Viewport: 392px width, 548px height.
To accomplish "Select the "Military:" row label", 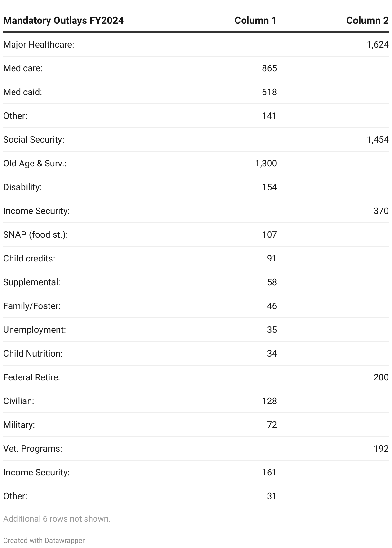I will pos(19,425).
